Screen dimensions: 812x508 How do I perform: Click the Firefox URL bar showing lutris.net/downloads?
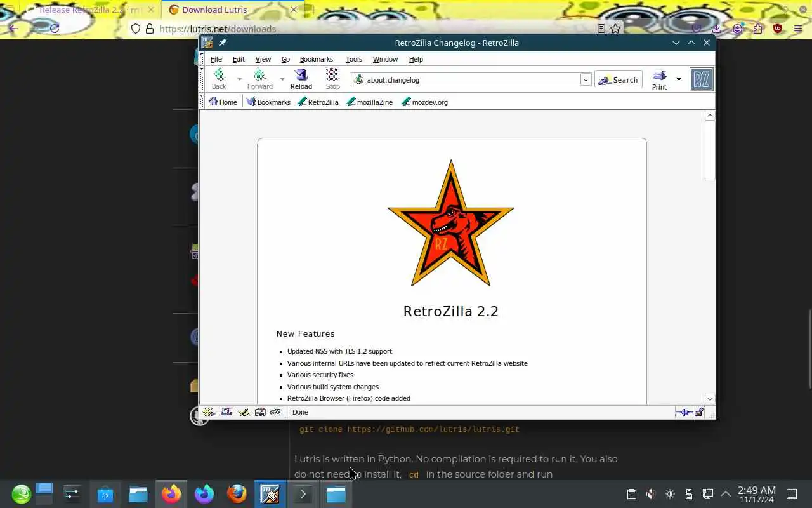pos(374,29)
